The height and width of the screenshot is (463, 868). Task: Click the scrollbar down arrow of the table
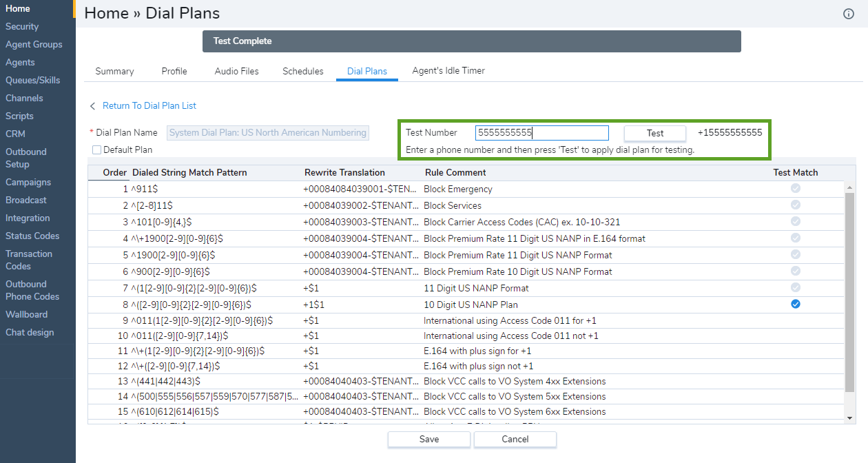coord(849,418)
